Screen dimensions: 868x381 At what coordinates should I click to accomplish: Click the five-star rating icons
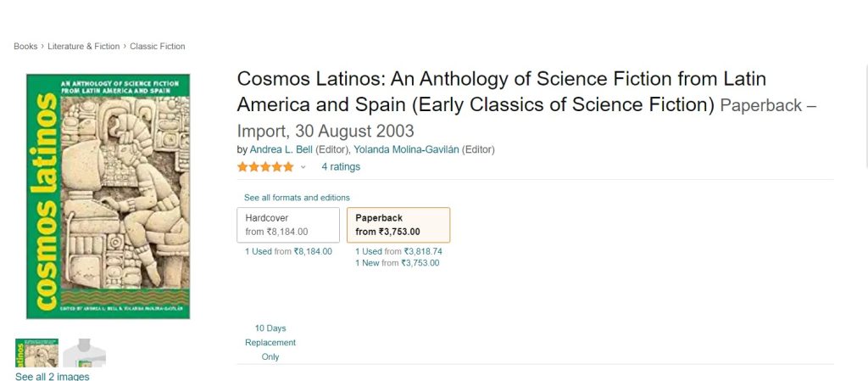click(x=265, y=167)
